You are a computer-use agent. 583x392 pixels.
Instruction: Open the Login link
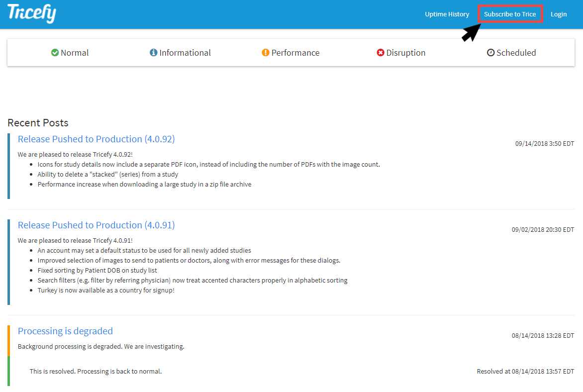pyautogui.click(x=559, y=14)
